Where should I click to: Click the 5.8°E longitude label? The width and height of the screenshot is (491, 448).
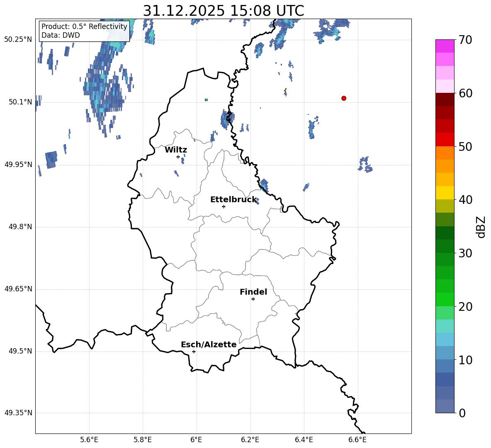click(143, 440)
